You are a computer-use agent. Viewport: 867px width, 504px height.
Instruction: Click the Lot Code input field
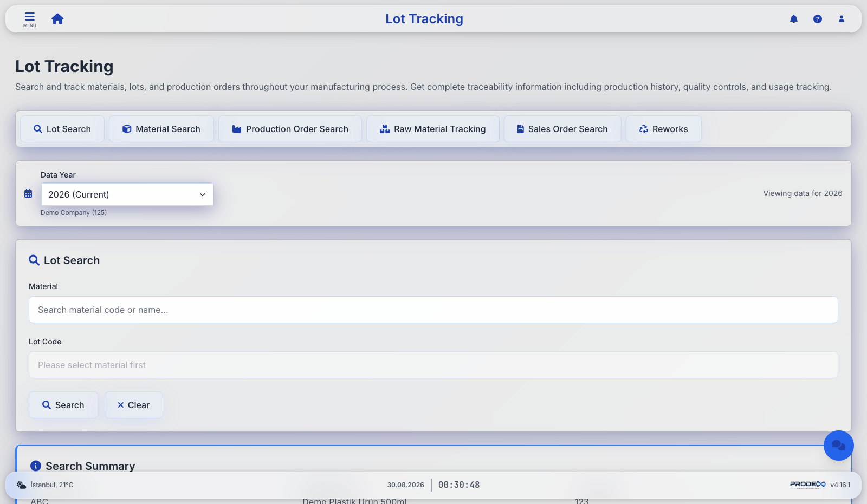433,365
